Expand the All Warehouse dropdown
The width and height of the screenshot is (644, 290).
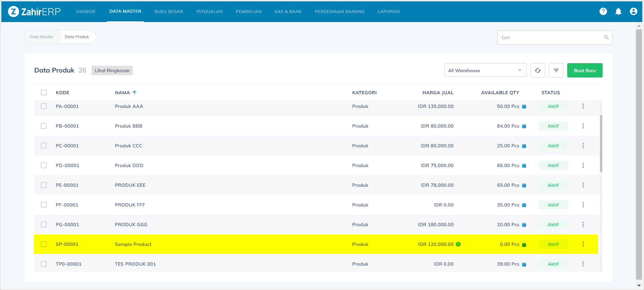pyautogui.click(x=485, y=70)
